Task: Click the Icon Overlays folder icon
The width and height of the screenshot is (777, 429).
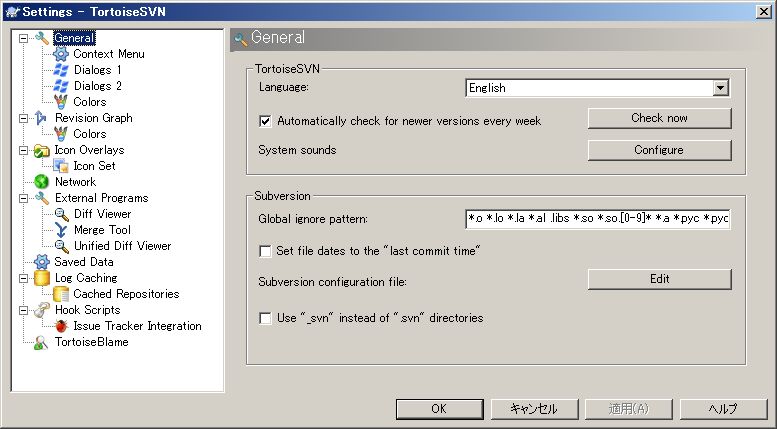Action: click(42, 150)
